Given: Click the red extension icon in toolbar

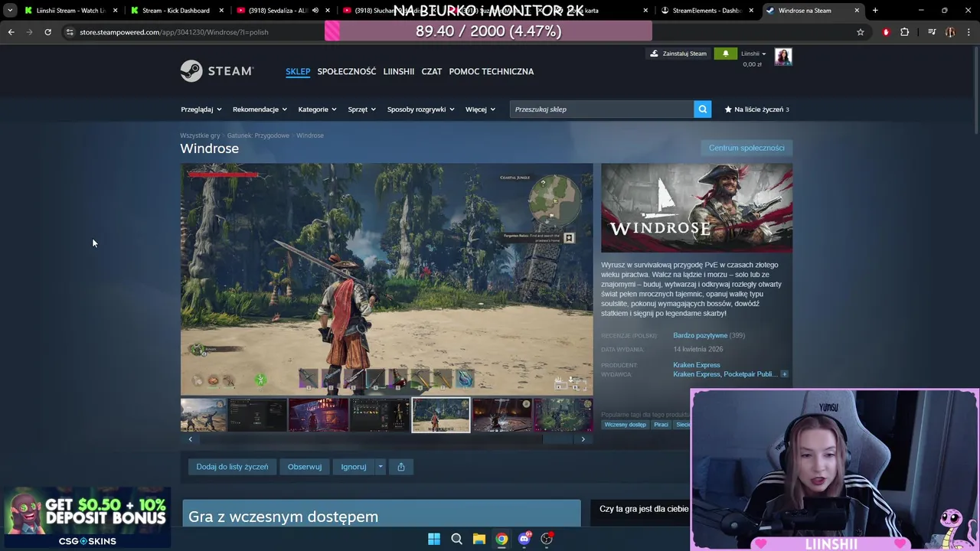Looking at the screenshot, I should (x=886, y=32).
